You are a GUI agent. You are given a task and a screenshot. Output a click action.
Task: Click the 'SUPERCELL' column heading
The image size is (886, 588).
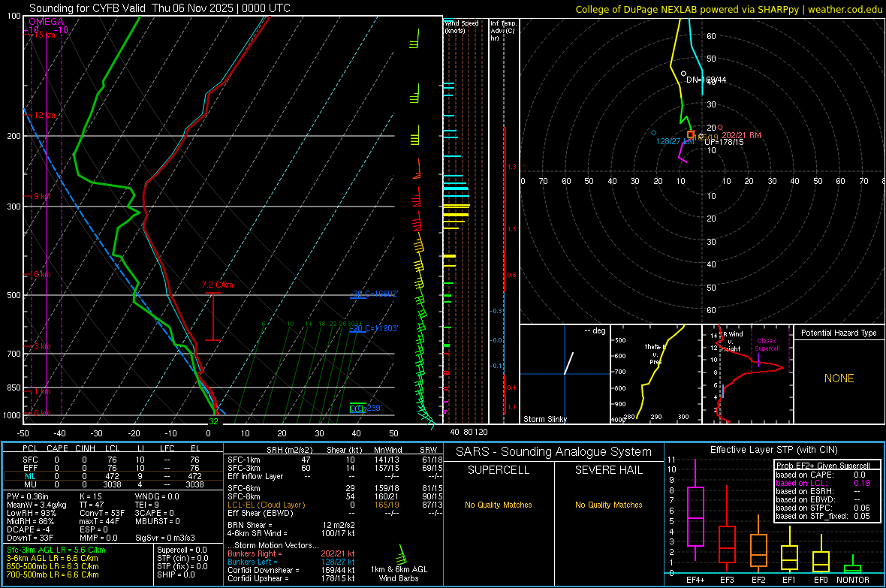pos(499,470)
